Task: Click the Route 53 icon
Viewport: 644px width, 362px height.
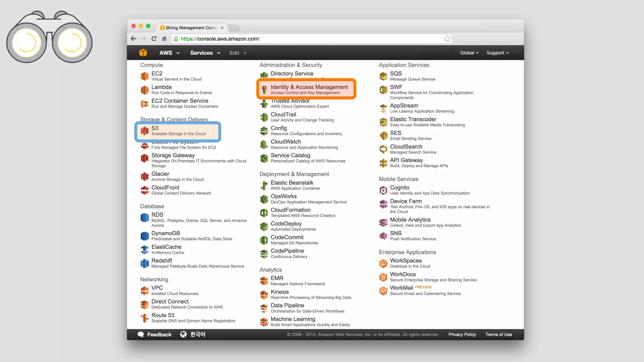Action: coord(144,318)
